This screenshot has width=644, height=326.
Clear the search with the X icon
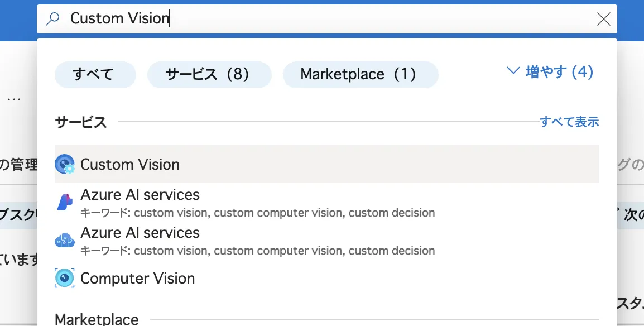click(x=603, y=18)
